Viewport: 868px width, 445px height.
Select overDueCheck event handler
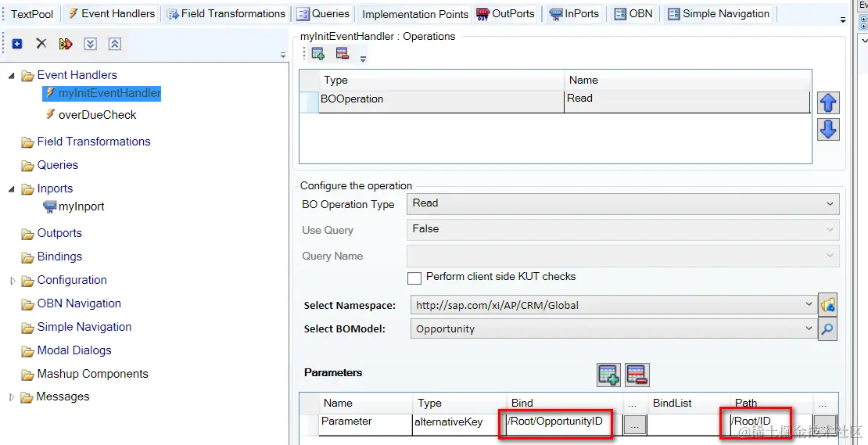click(x=91, y=114)
